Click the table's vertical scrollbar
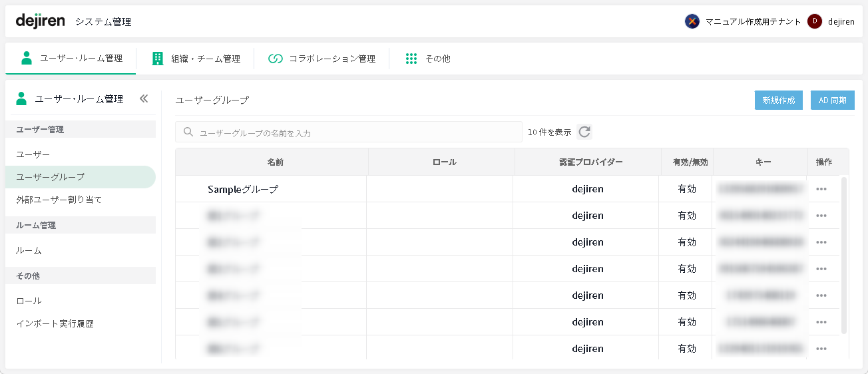Screen dimensions: 868x374 pyautogui.click(x=844, y=253)
